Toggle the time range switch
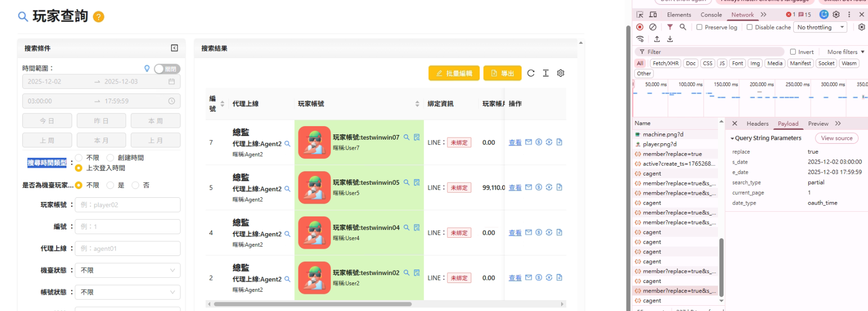The width and height of the screenshot is (868, 311). [167, 69]
